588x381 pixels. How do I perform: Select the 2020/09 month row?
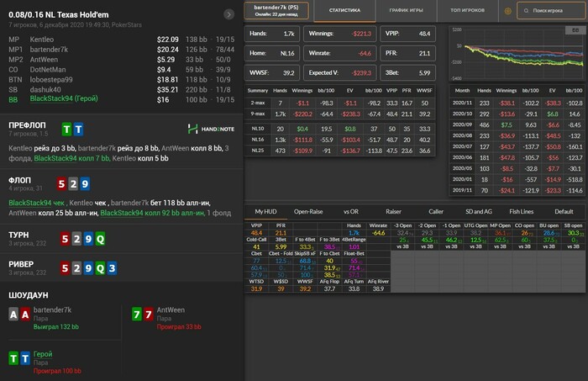tap(517, 124)
